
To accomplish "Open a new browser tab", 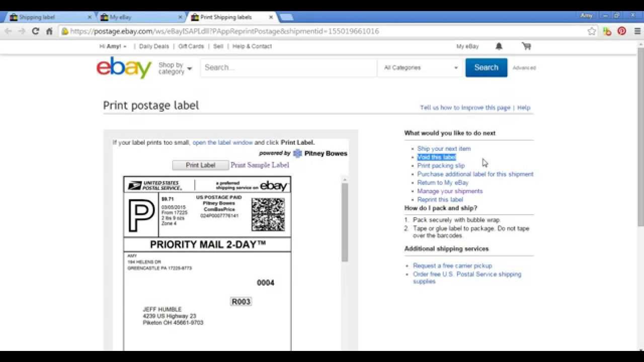I will [x=286, y=18].
